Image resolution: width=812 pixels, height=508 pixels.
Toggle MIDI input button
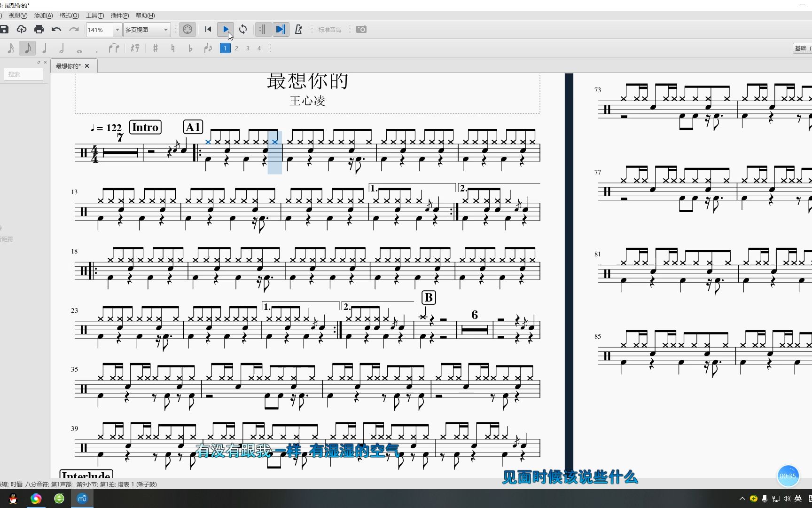coord(187,29)
